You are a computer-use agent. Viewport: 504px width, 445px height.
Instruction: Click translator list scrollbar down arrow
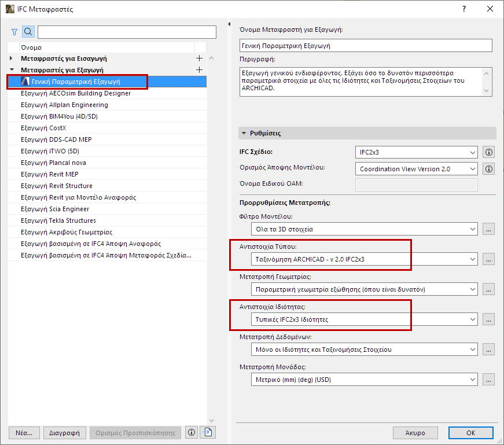tap(211, 420)
